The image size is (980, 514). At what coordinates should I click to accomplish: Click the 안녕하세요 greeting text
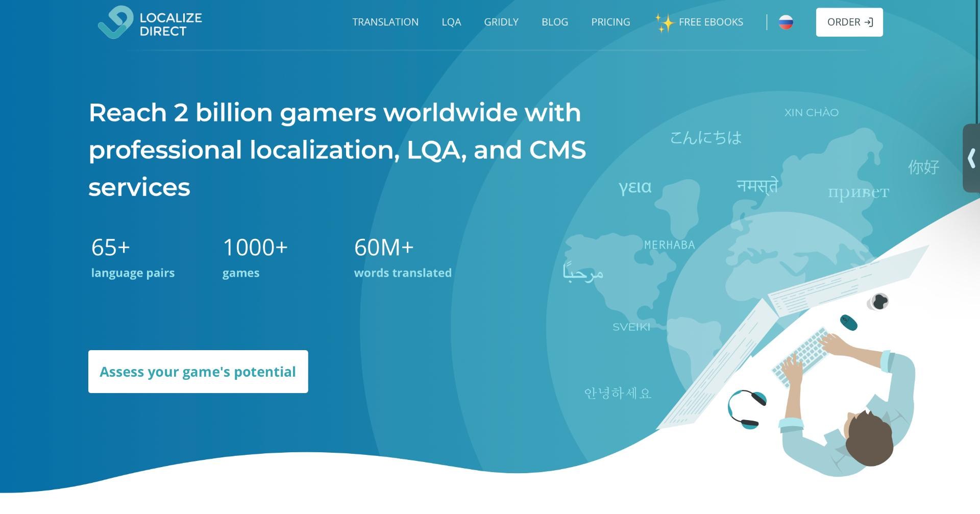coord(618,393)
